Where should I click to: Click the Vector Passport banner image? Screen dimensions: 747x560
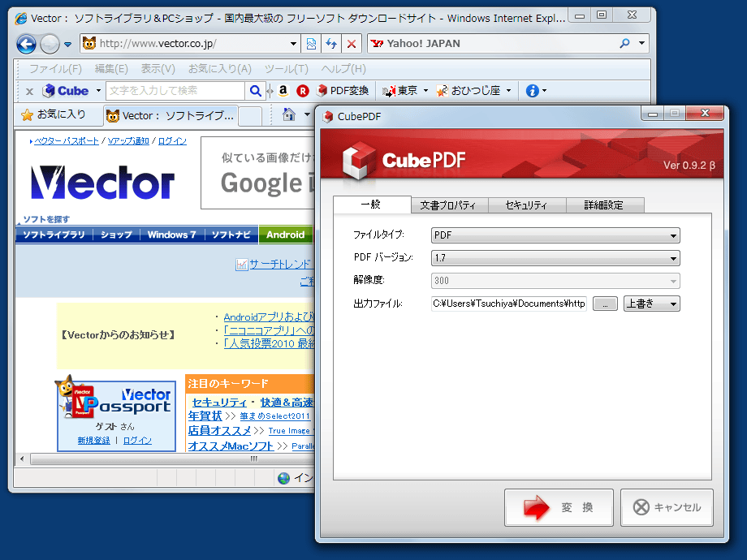pyautogui.click(x=116, y=400)
